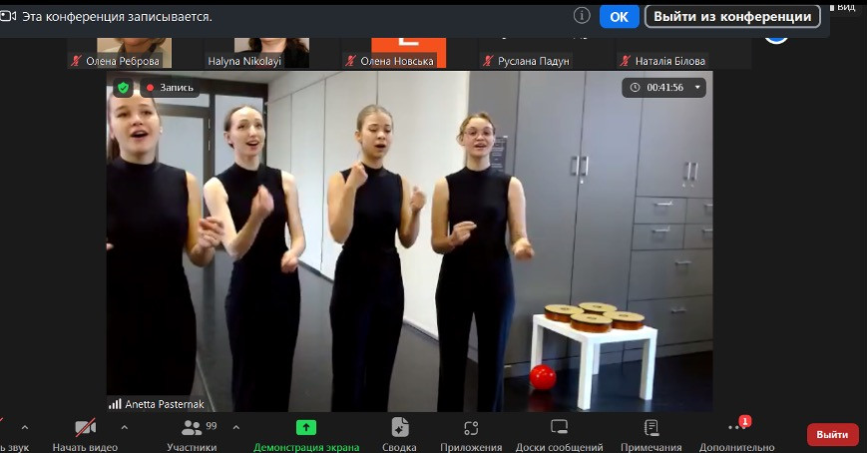868x453 pixels.
Task: Click the Anetta Pasternak name label
Action: 165,404
